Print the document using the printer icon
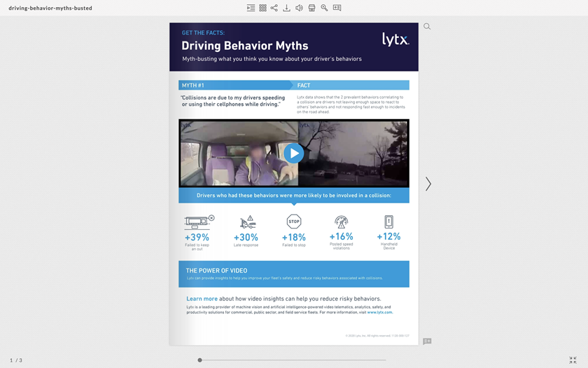This screenshot has height=368, width=588. click(x=311, y=8)
